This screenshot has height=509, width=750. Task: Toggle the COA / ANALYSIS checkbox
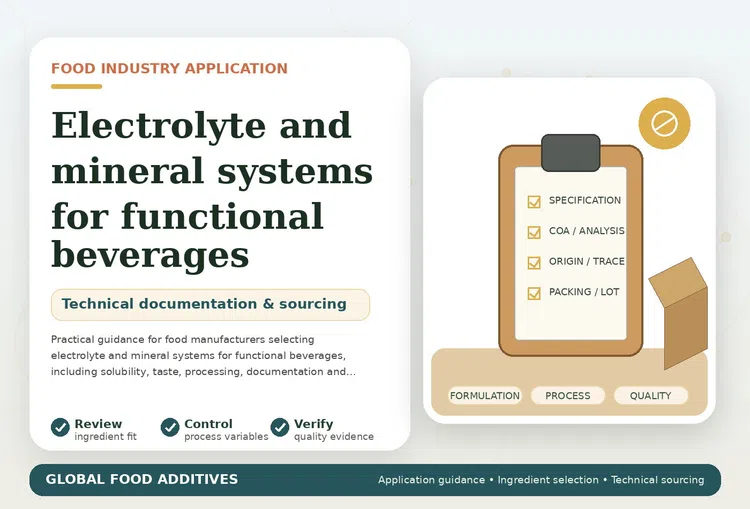tap(534, 232)
